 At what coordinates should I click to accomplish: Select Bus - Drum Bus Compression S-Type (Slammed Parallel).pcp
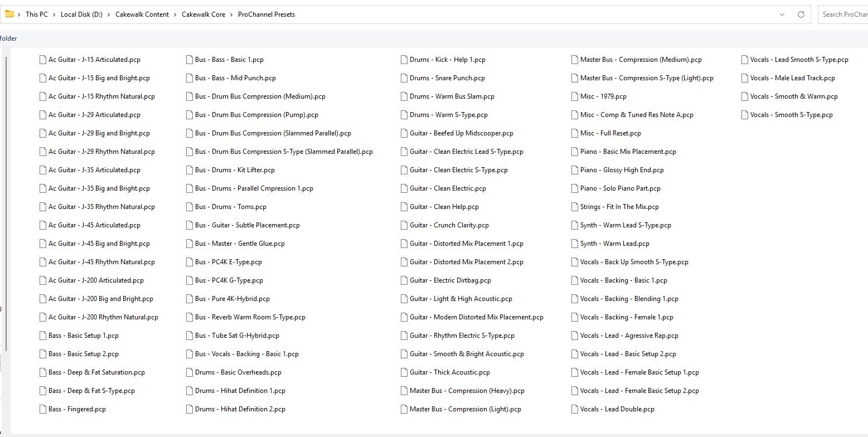(284, 152)
